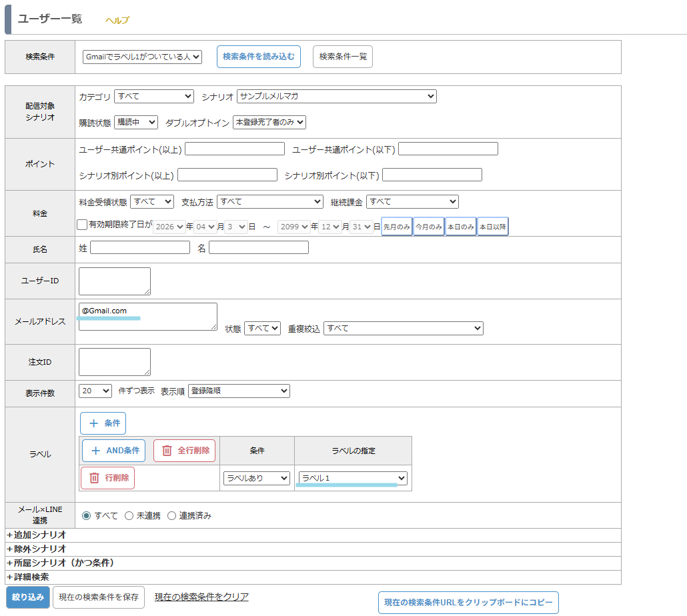Click the plus 条件 add condition button
This screenshot has width=687, height=616.
(x=103, y=423)
